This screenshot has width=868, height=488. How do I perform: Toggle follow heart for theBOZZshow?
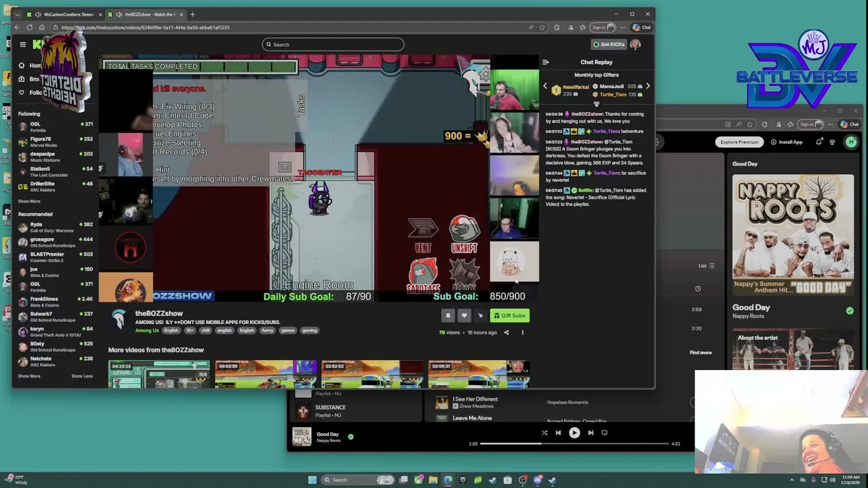pos(465,315)
